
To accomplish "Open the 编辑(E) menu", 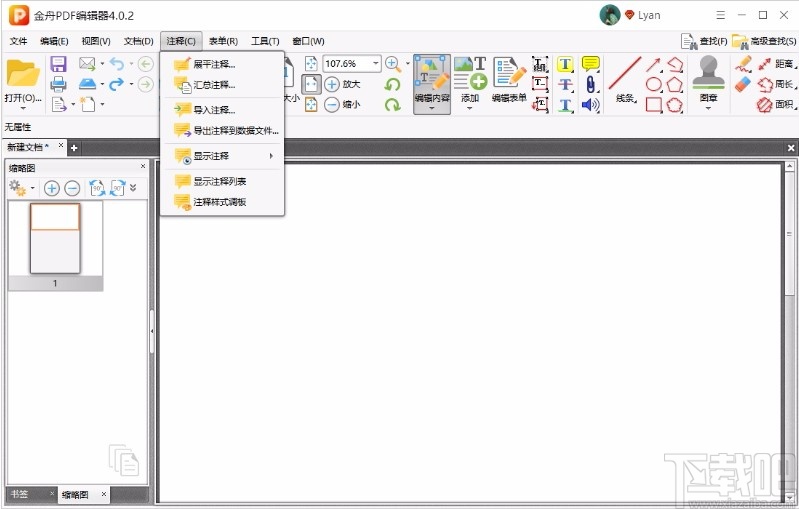I will tap(54, 41).
